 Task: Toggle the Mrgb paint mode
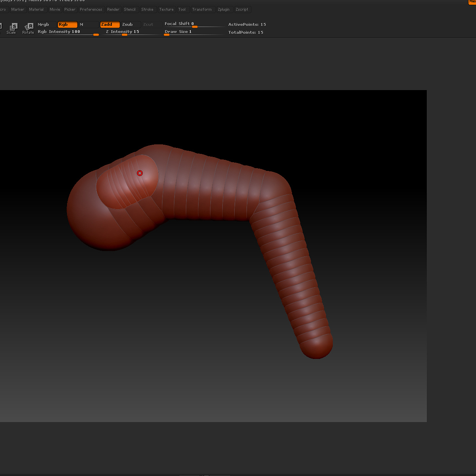click(46, 25)
